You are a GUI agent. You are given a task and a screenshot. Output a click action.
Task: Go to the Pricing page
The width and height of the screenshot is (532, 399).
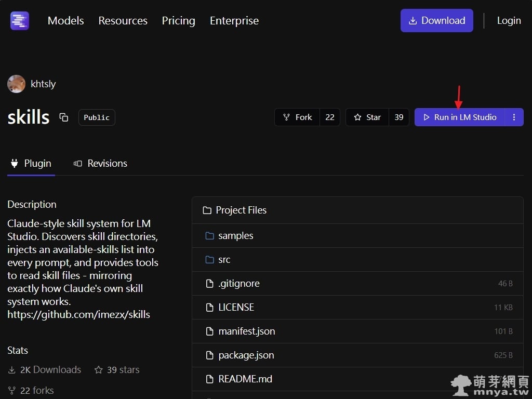coord(179,21)
